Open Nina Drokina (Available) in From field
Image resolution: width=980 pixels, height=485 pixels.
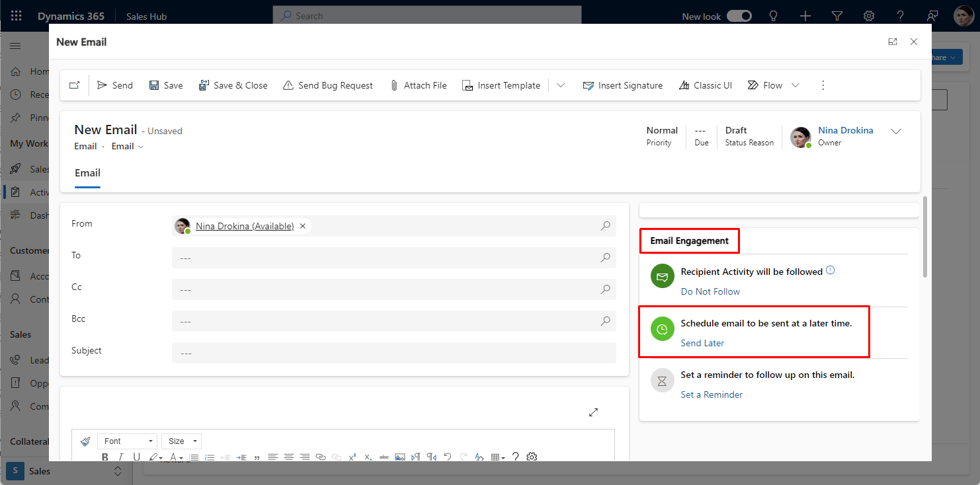coord(245,226)
